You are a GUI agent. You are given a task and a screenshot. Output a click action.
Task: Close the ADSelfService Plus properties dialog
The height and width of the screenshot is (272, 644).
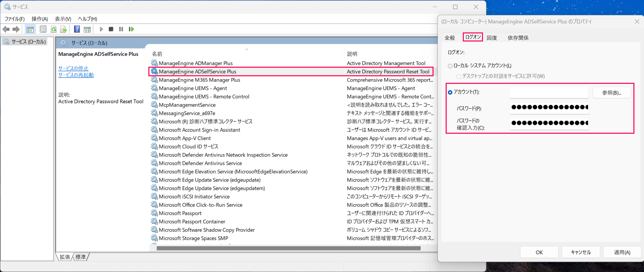pos(637,22)
